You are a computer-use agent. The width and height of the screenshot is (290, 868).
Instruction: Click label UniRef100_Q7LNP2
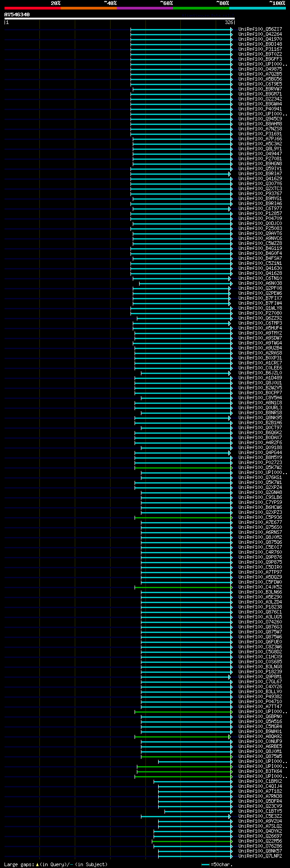260,856
